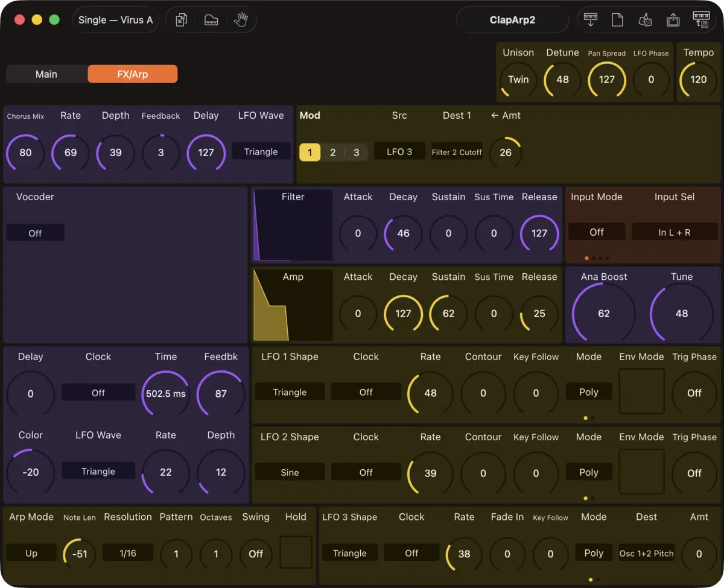The height and width of the screenshot is (588, 724).
Task: Click the Filter envelope graph
Action: point(293,224)
